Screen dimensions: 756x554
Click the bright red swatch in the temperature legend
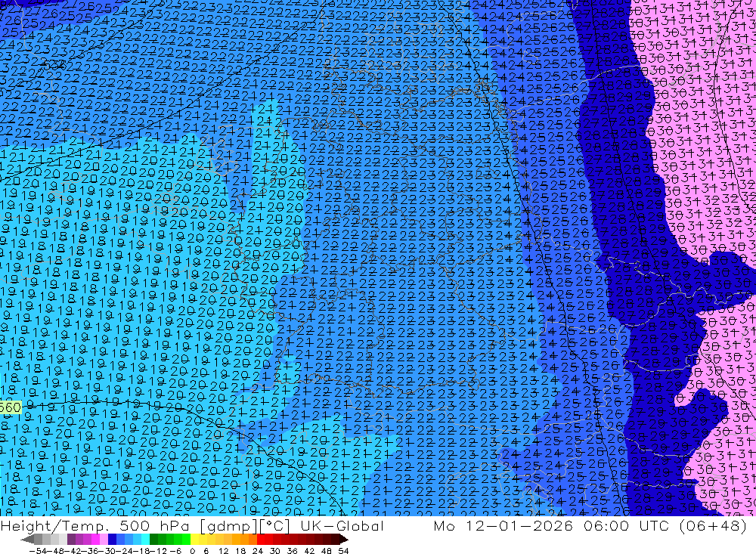click(261, 540)
